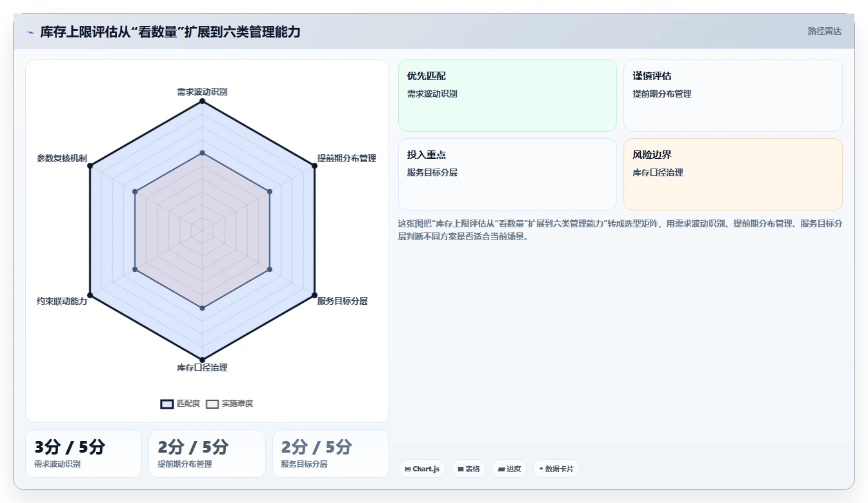Open the 风险边界 card
The width and height of the screenshot is (868, 503).
[732, 174]
